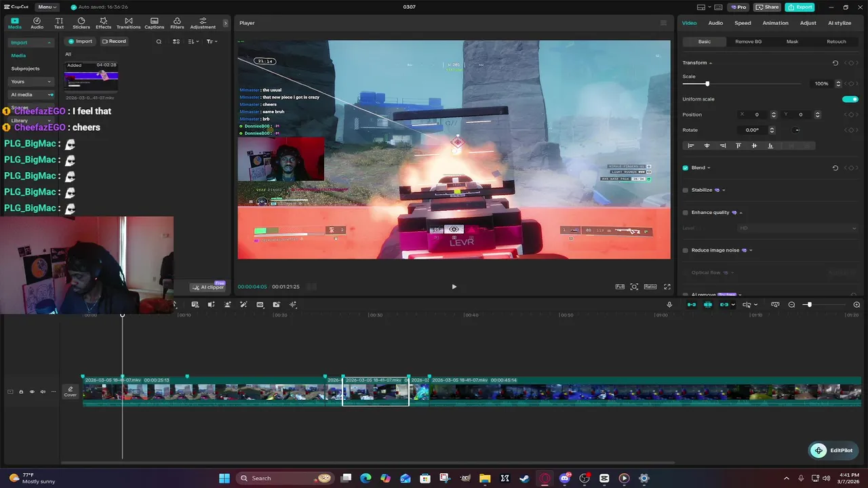This screenshot has height=488, width=868.
Task: Open the media filter dropdown
Action: [212, 41]
